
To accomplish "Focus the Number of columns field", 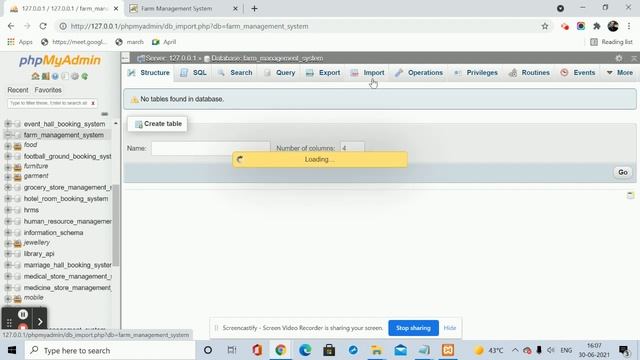I will [x=352, y=148].
